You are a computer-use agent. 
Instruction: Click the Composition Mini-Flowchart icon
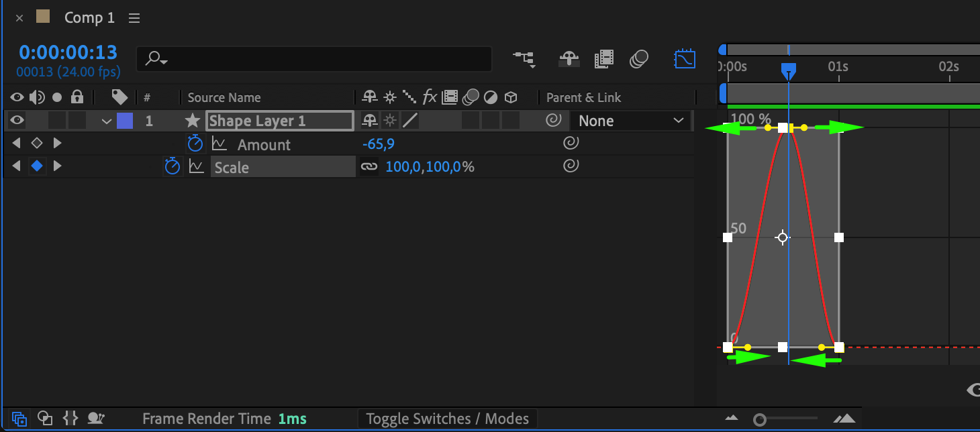click(x=524, y=59)
